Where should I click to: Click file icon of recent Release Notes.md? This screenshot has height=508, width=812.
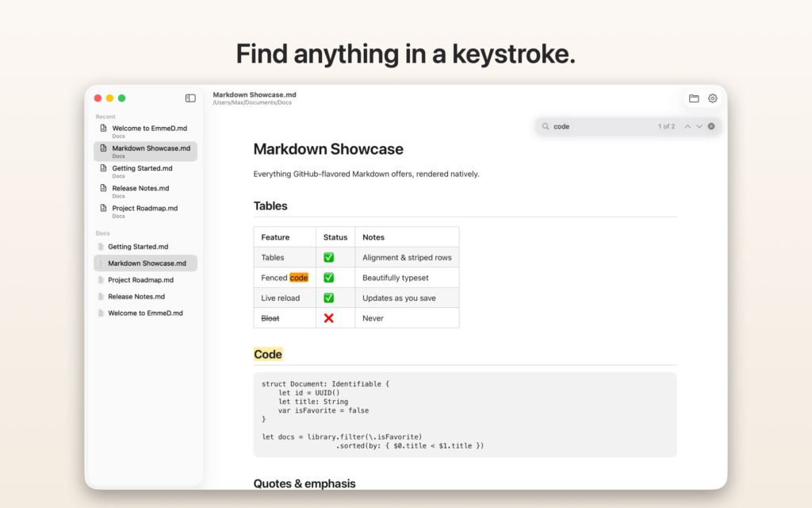click(103, 188)
